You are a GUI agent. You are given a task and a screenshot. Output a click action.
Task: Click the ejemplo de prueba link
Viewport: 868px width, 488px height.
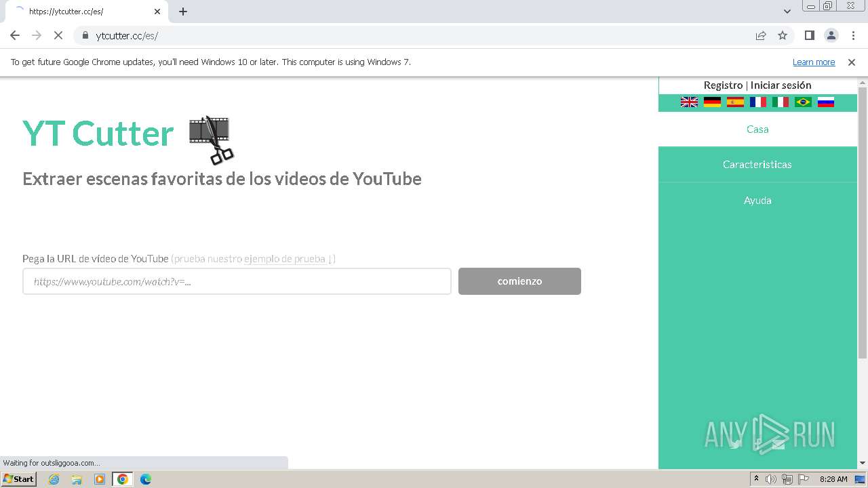point(285,258)
